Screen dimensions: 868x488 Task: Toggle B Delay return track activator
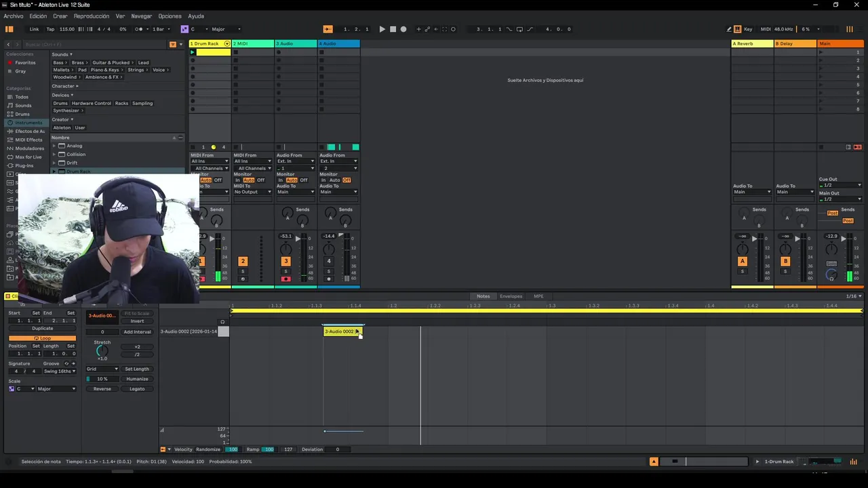pyautogui.click(x=785, y=261)
